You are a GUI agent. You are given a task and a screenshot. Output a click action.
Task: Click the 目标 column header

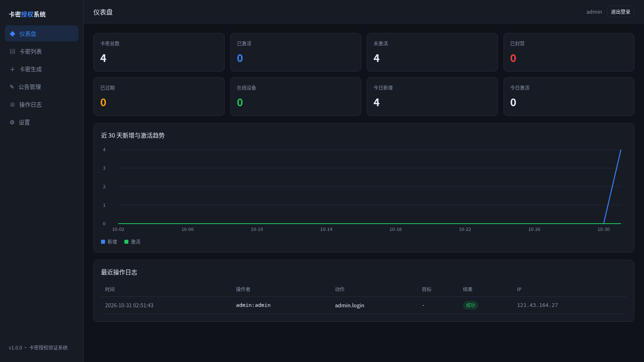point(427,289)
